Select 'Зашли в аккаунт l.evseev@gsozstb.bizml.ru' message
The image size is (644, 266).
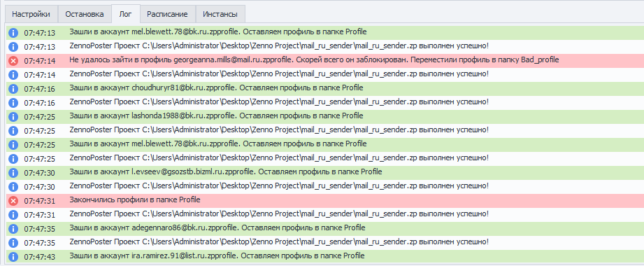click(225, 171)
